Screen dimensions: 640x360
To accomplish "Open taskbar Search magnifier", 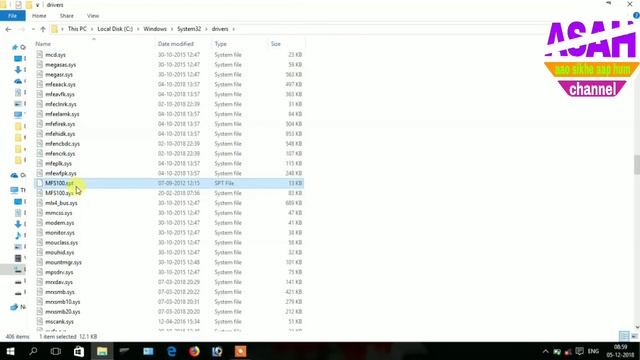I will click(x=33, y=351).
